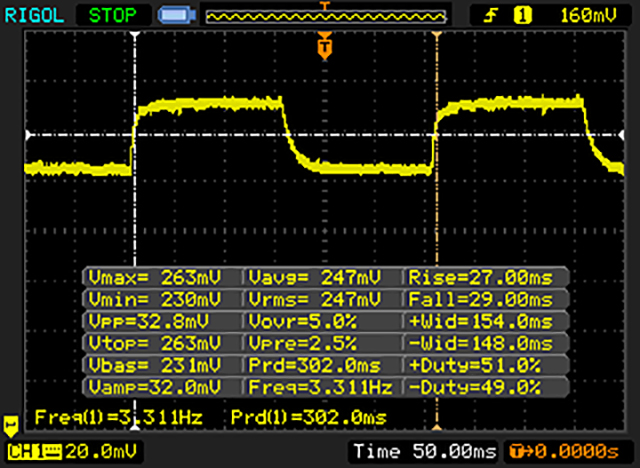Screen dimensions: 640x468
Task: Click the Prd=302.0ms table measurement
Action: pos(315,365)
